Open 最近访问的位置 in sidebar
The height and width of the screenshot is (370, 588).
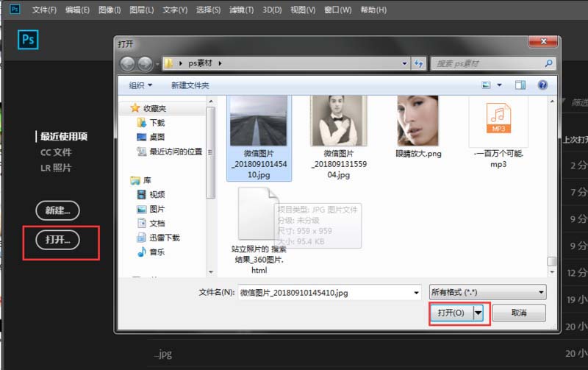coord(170,152)
